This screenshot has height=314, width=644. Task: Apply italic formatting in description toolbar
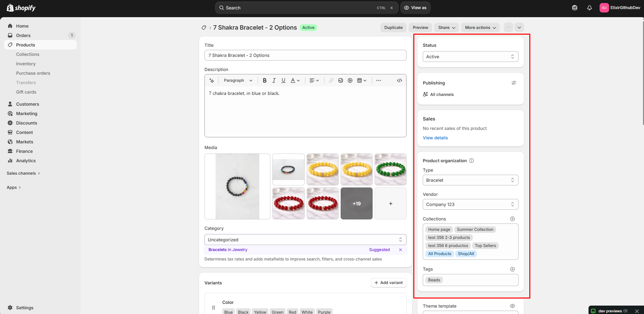pos(274,80)
